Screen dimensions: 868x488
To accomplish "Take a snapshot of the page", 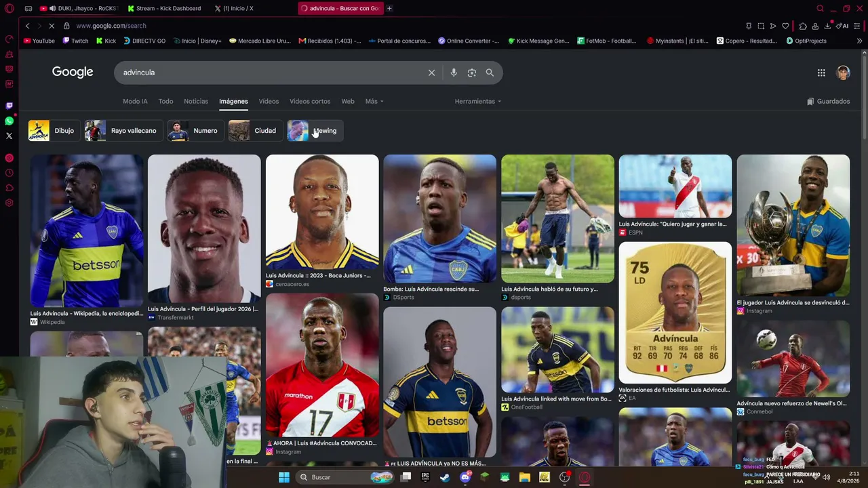I will [x=761, y=26].
